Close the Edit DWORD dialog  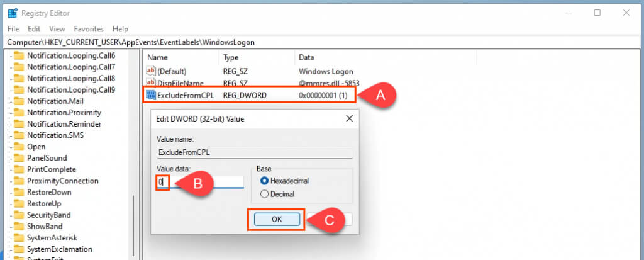point(349,119)
